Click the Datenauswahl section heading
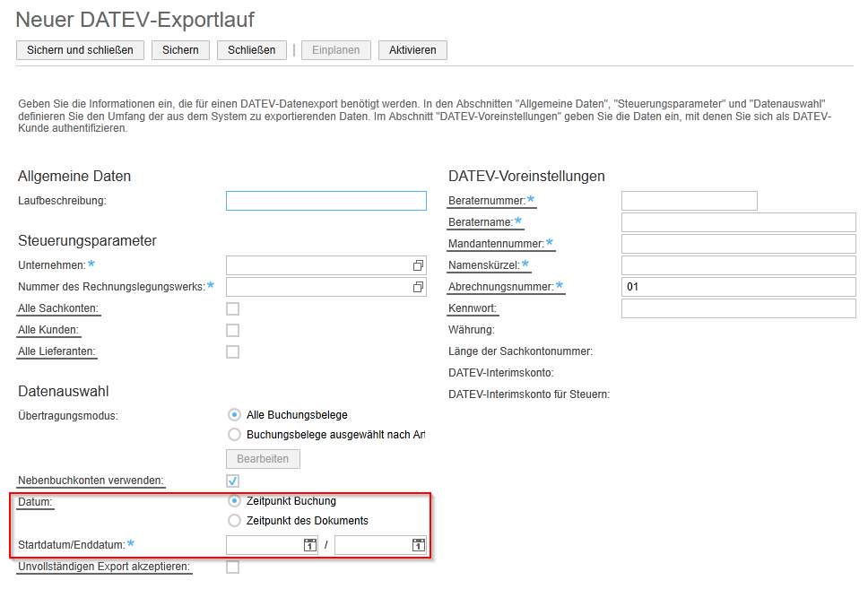This screenshot has height=589, width=868. pos(64,392)
